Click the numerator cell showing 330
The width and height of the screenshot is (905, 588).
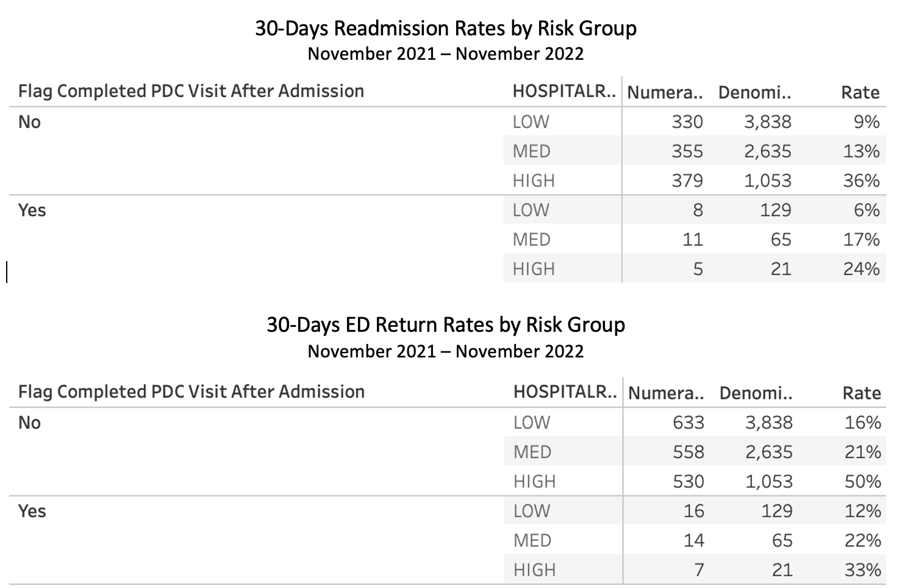click(687, 122)
